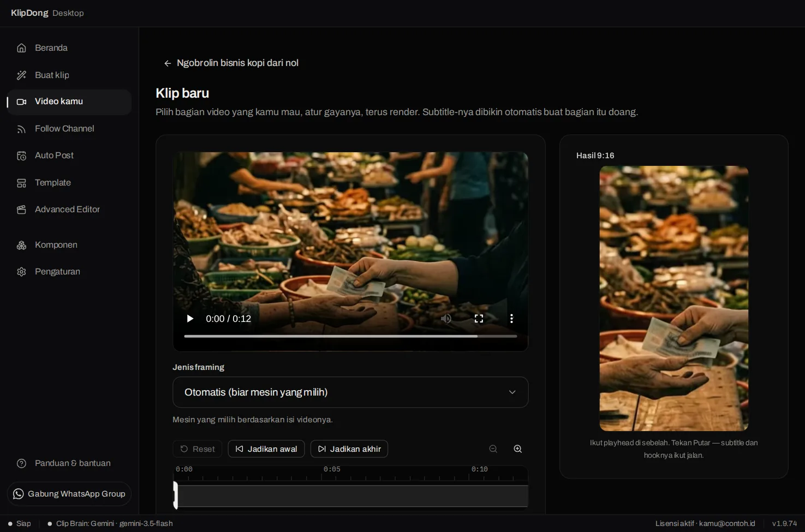Screen dimensions: 805x532
Task: Click the Template layout icon
Action: pos(21,183)
